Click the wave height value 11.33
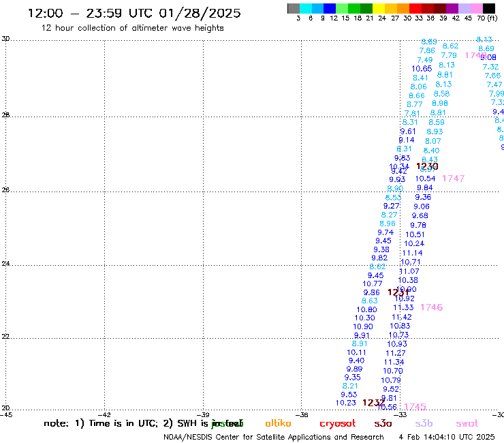Image resolution: width=504 pixels, height=443 pixels. (x=403, y=307)
